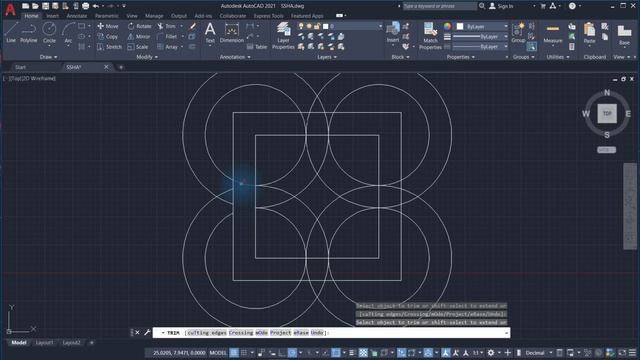Expand the Block panel
The image size is (640, 360).
coord(400,57)
